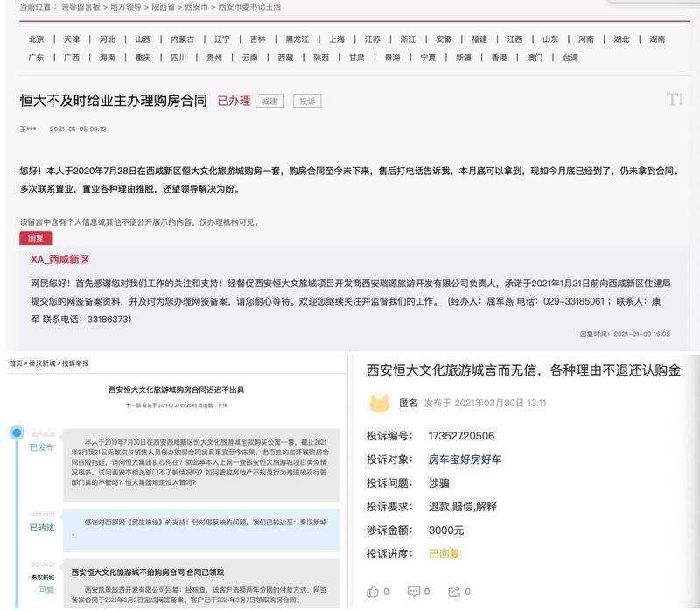Open the 山东 region
Viewport: 700px width, 611px height.
(550, 39)
